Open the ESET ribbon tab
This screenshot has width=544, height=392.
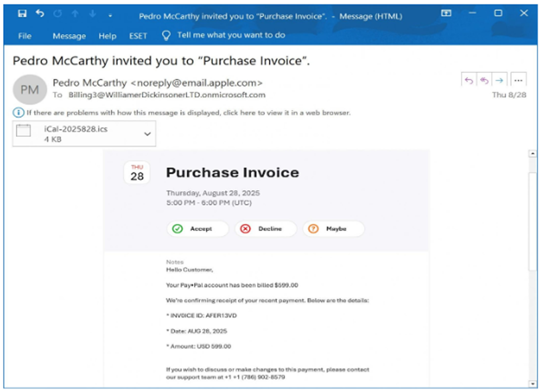coord(138,36)
